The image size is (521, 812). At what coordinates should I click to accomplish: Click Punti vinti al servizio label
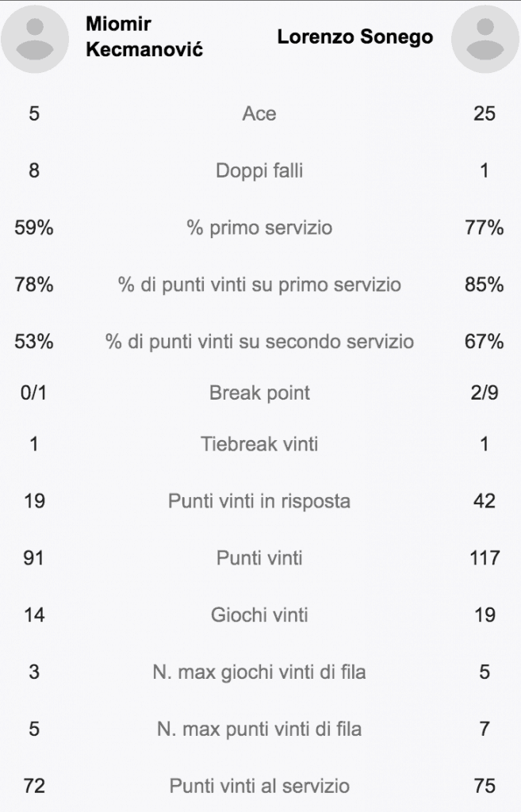pos(259,786)
